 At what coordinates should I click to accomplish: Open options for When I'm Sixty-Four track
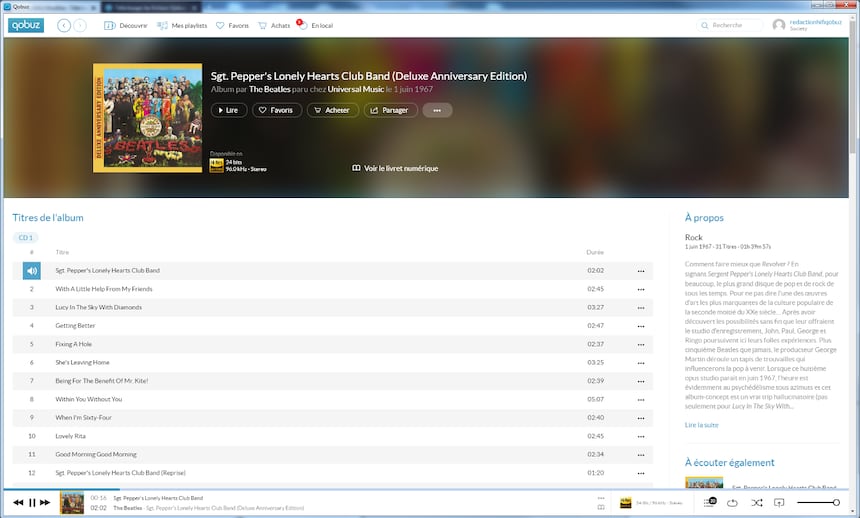[641, 418]
